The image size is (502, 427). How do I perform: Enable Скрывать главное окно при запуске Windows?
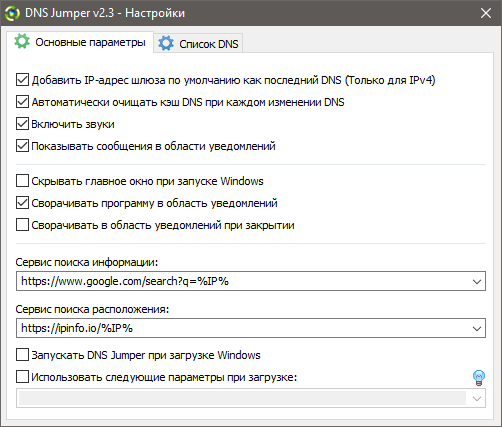point(22,181)
